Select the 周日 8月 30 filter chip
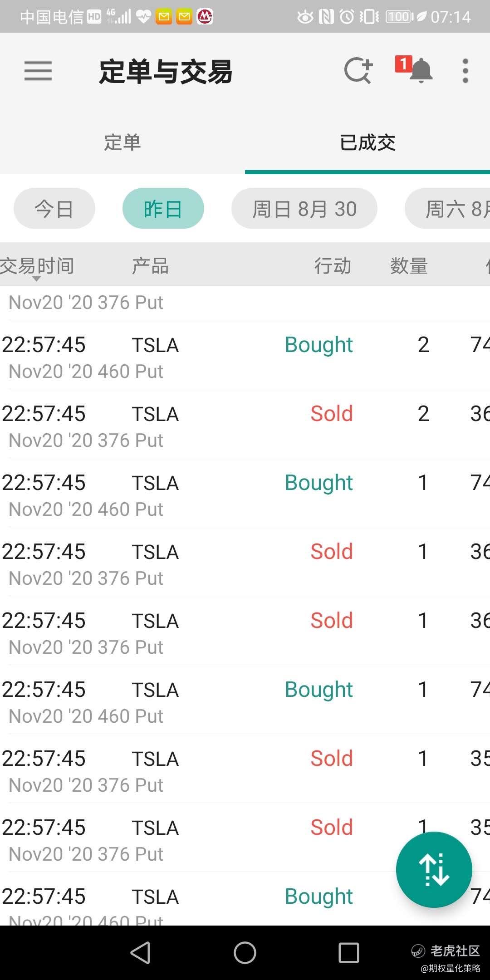 304,209
